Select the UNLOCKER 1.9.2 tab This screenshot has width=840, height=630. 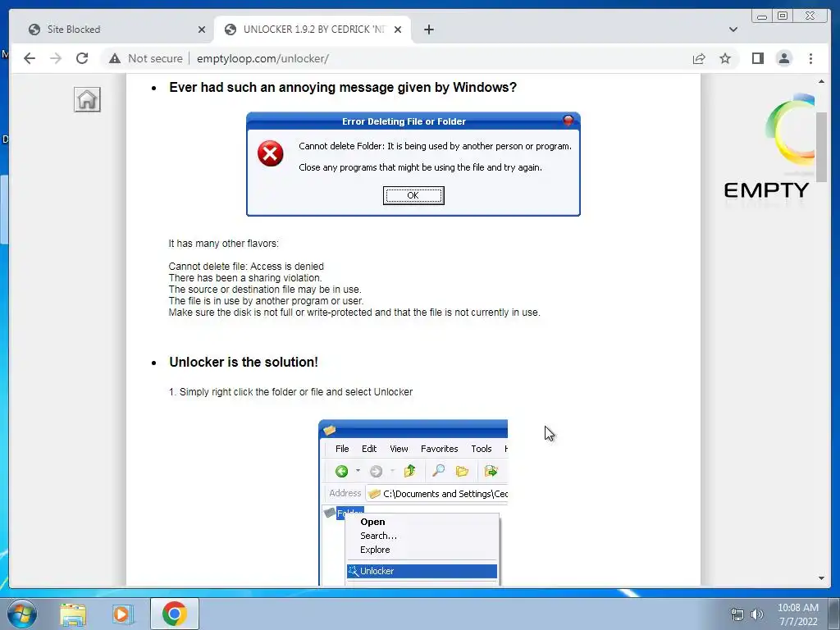311,30
